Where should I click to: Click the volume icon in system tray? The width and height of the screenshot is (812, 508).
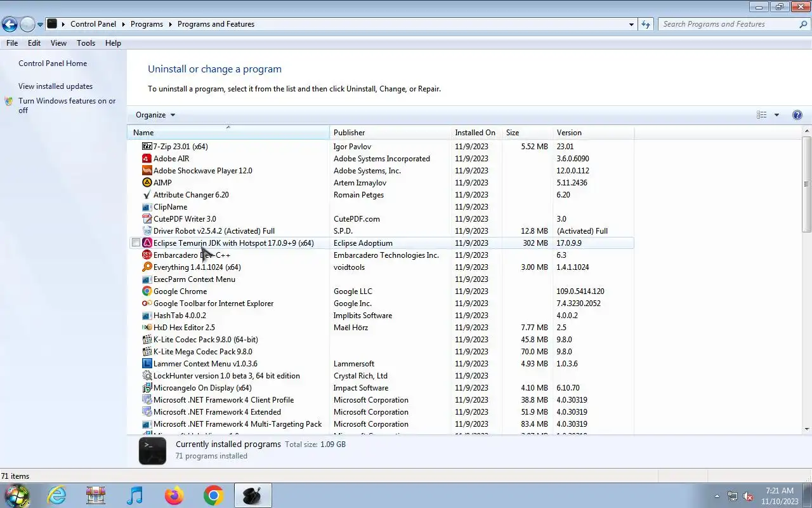pyautogui.click(x=748, y=496)
